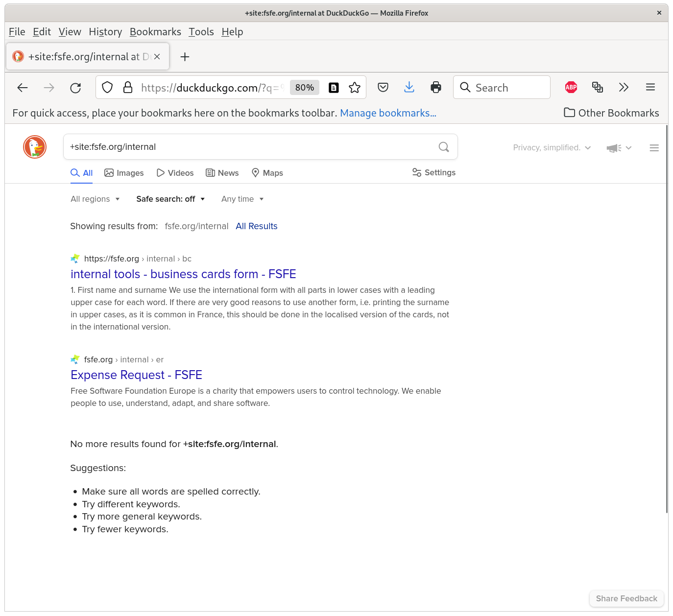Switch to Videos results
The image size is (673, 616).
175,173
